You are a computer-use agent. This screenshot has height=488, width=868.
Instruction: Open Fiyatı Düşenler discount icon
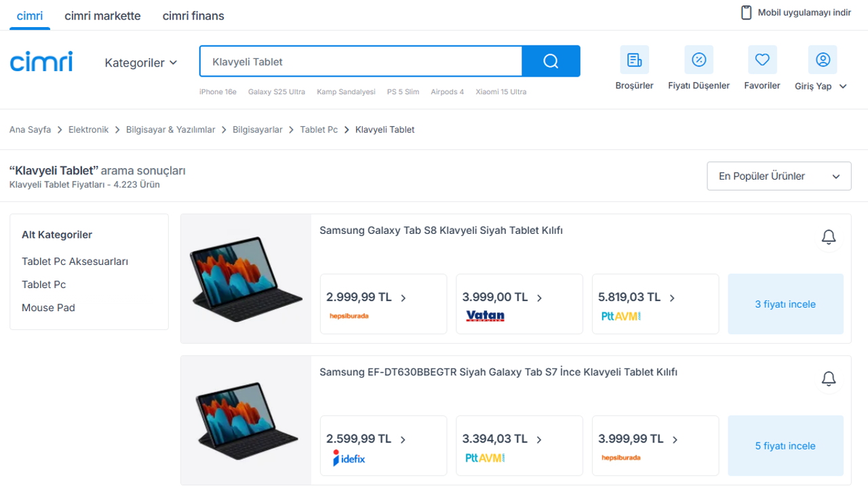coord(698,60)
